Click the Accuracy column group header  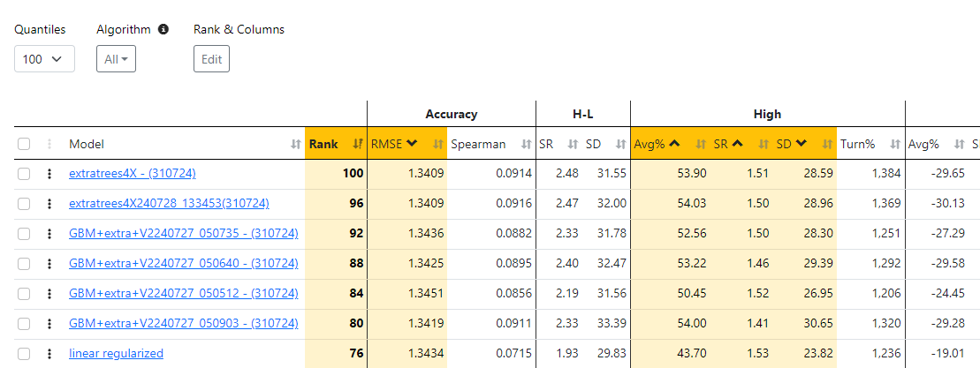[x=452, y=114]
